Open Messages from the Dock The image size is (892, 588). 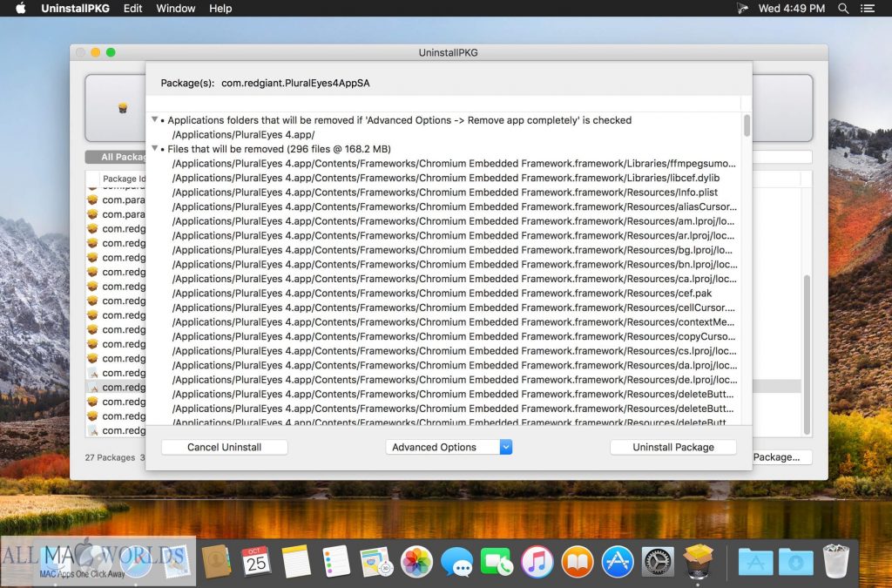click(456, 563)
